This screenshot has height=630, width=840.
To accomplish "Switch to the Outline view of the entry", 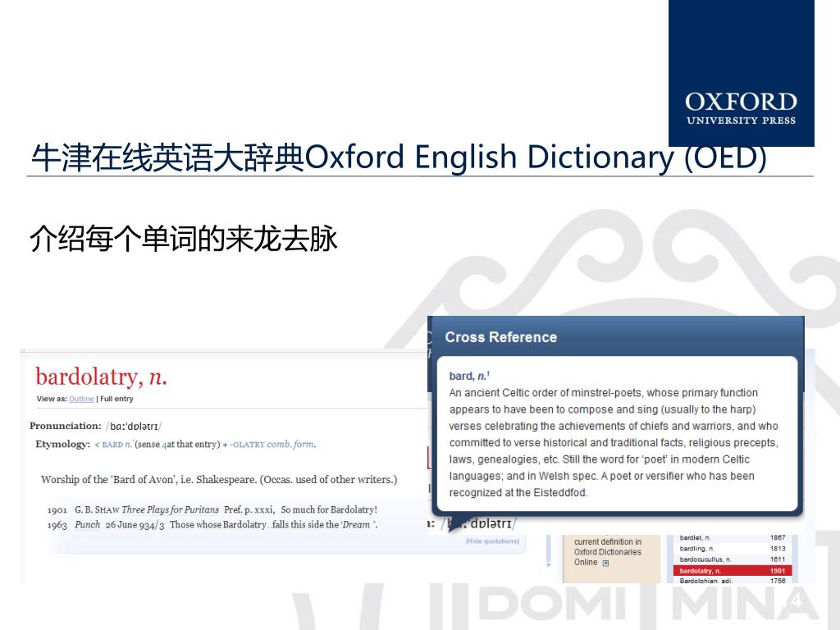I will 81,399.
